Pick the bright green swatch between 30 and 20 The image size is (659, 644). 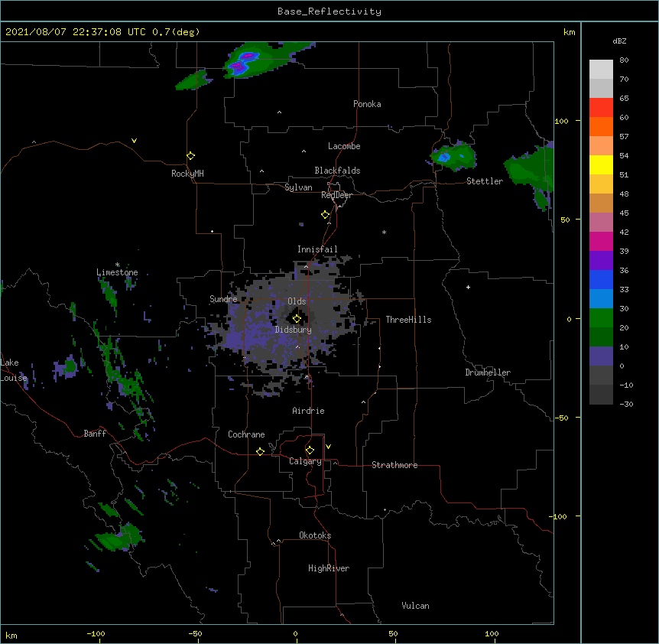[x=601, y=318]
